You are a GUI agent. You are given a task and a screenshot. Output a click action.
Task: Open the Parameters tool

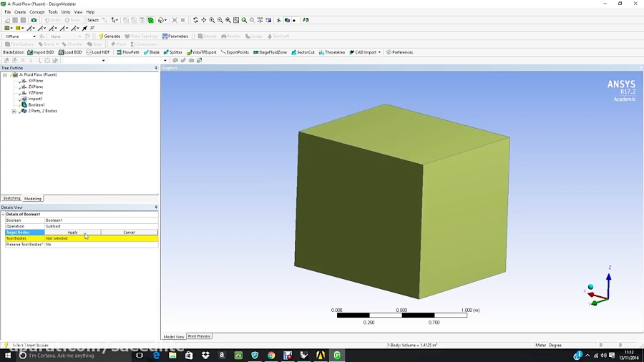(175, 36)
